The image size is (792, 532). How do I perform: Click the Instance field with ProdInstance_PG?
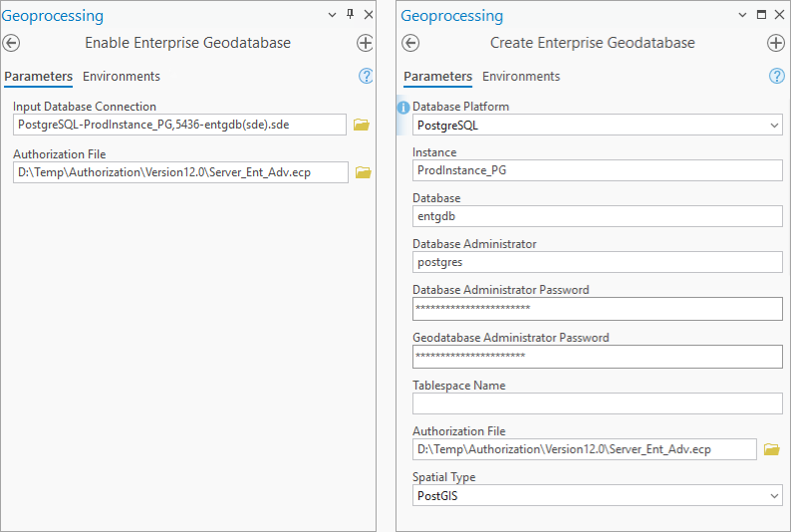pos(598,170)
